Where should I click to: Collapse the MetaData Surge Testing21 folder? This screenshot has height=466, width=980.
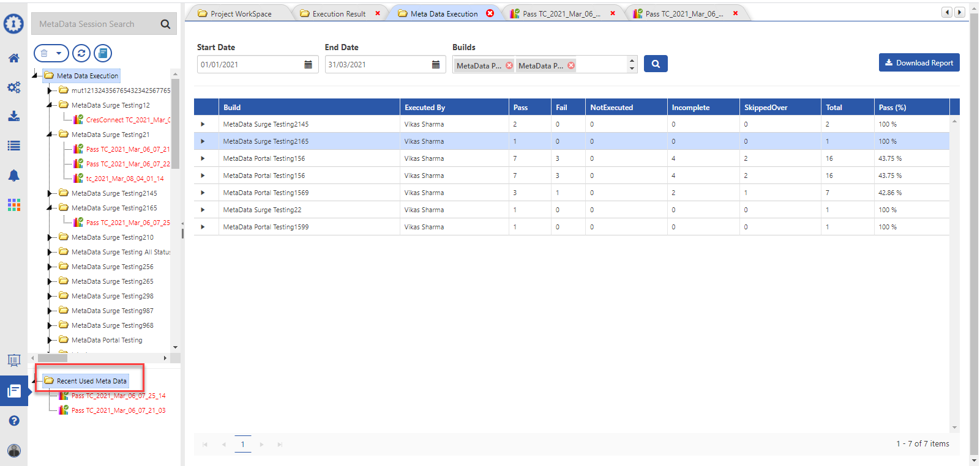click(50, 135)
